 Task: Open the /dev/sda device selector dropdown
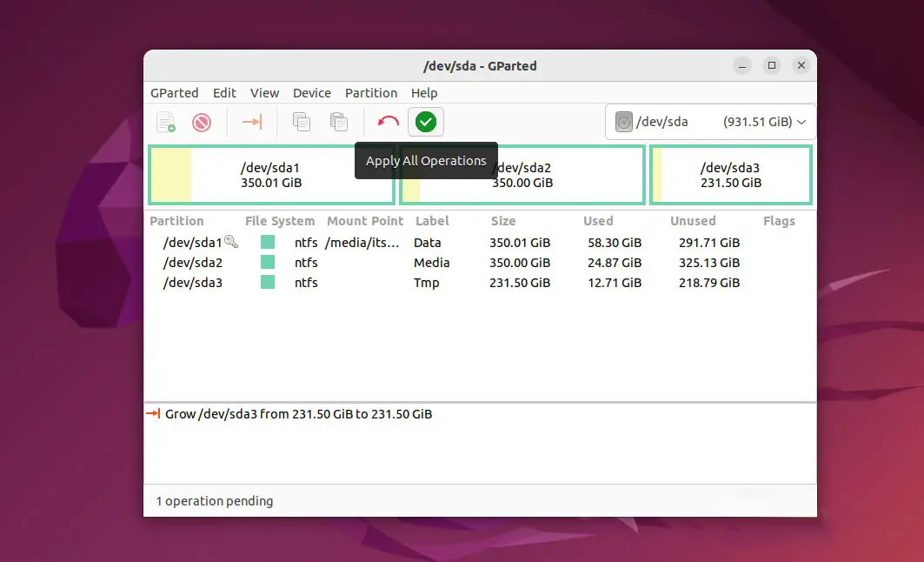(711, 123)
